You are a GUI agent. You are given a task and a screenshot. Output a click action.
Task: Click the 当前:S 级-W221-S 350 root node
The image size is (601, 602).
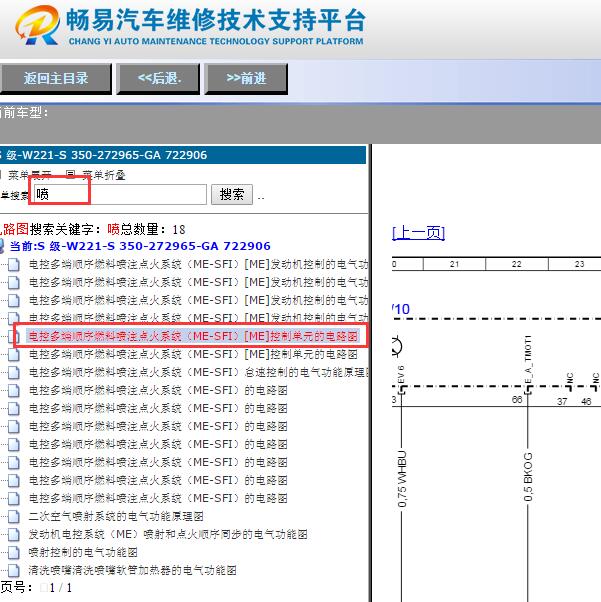point(140,246)
